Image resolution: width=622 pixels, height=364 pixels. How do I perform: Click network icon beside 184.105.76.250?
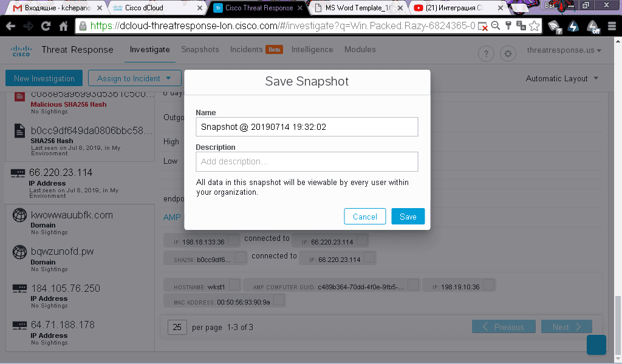click(x=19, y=288)
